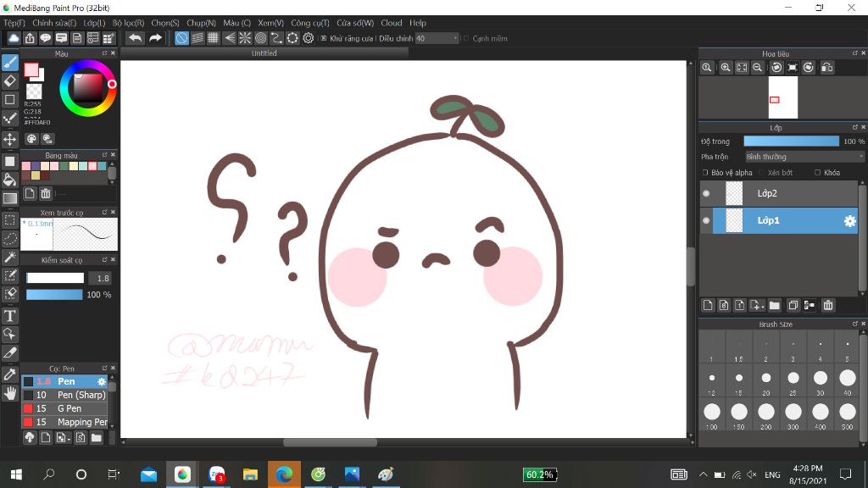Create a new layer folder
Image resolution: width=868 pixels, height=488 pixels.
[x=775, y=305]
